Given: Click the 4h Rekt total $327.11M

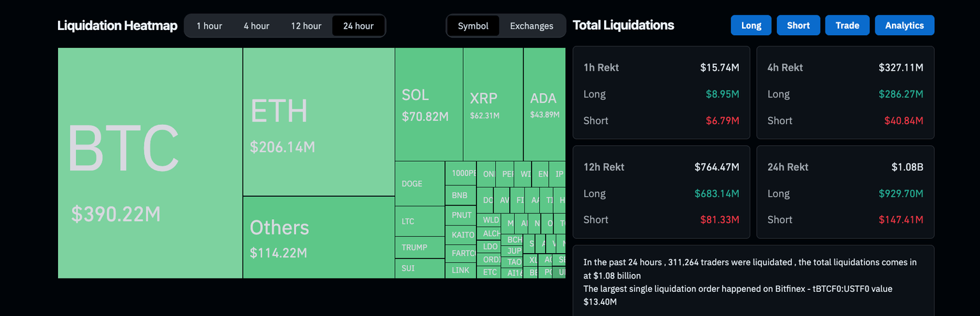Looking at the screenshot, I should click(x=900, y=68).
